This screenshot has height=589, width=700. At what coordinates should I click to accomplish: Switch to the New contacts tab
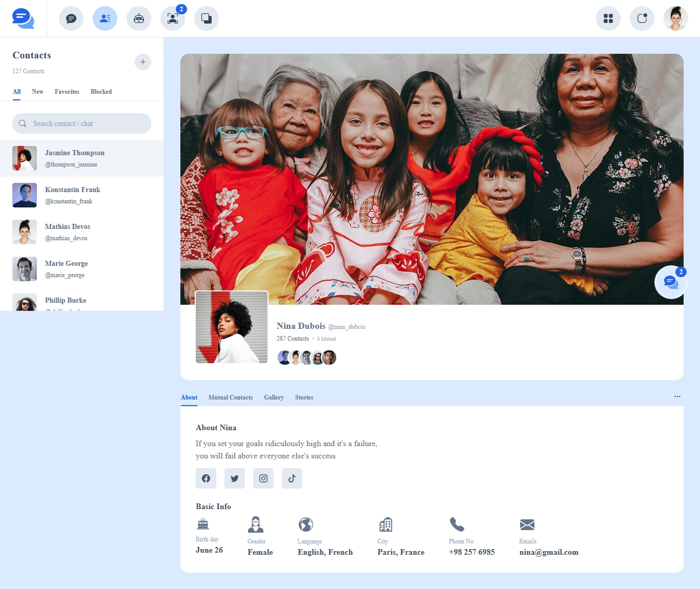coord(37,92)
